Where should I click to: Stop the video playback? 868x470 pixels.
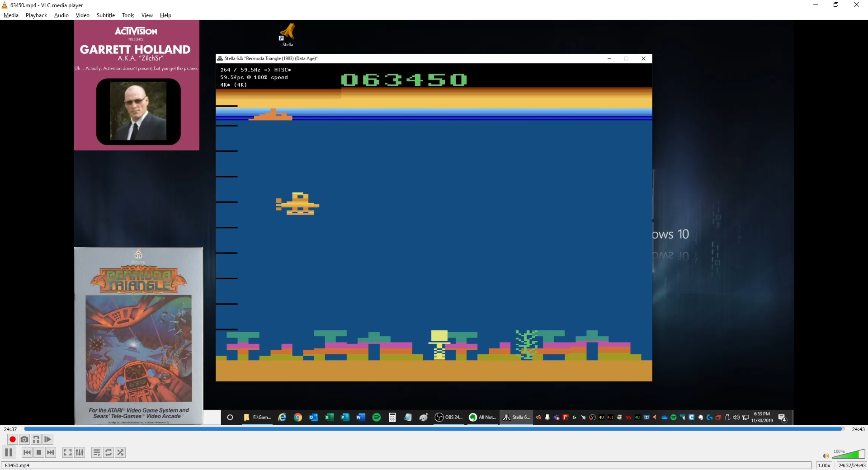[x=39, y=452]
